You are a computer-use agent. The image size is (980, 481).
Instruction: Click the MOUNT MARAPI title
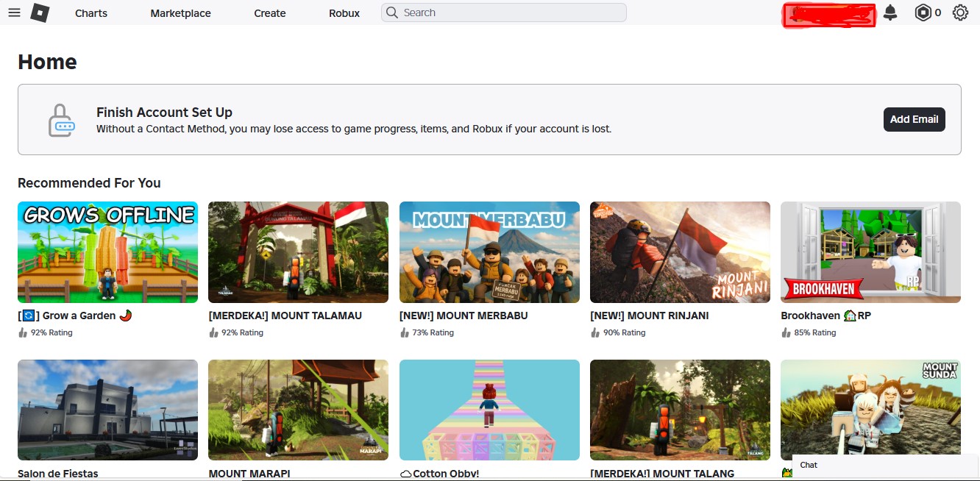249,474
